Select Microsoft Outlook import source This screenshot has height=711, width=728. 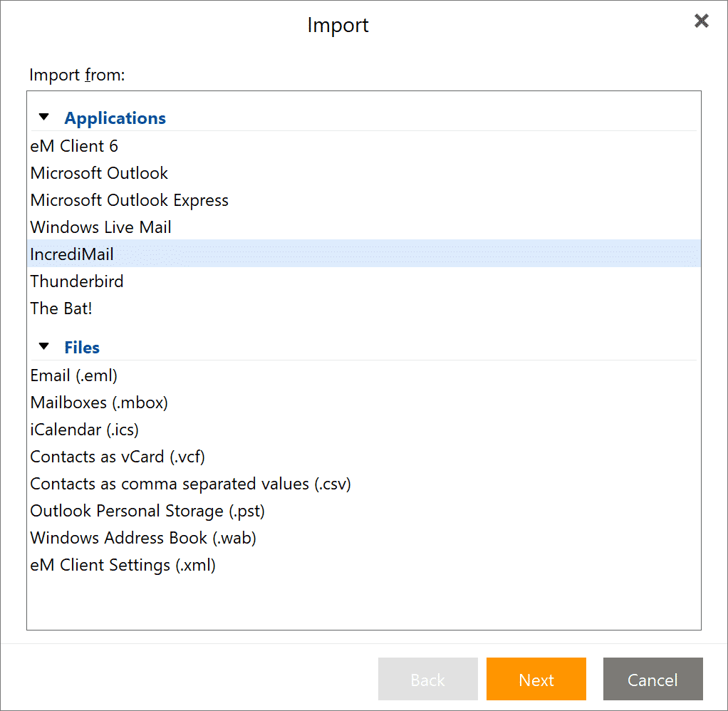point(364,172)
